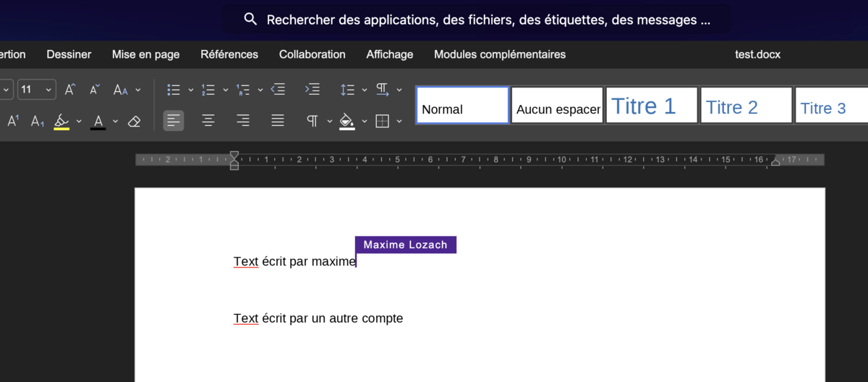
Task: Open the Dessiner tab
Action: pyautogui.click(x=69, y=54)
